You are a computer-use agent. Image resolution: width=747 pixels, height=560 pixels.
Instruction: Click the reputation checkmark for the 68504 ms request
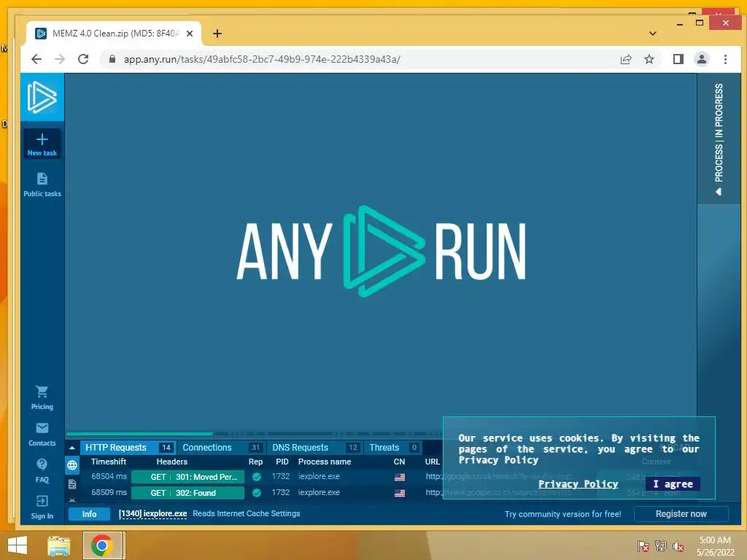[256, 477]
